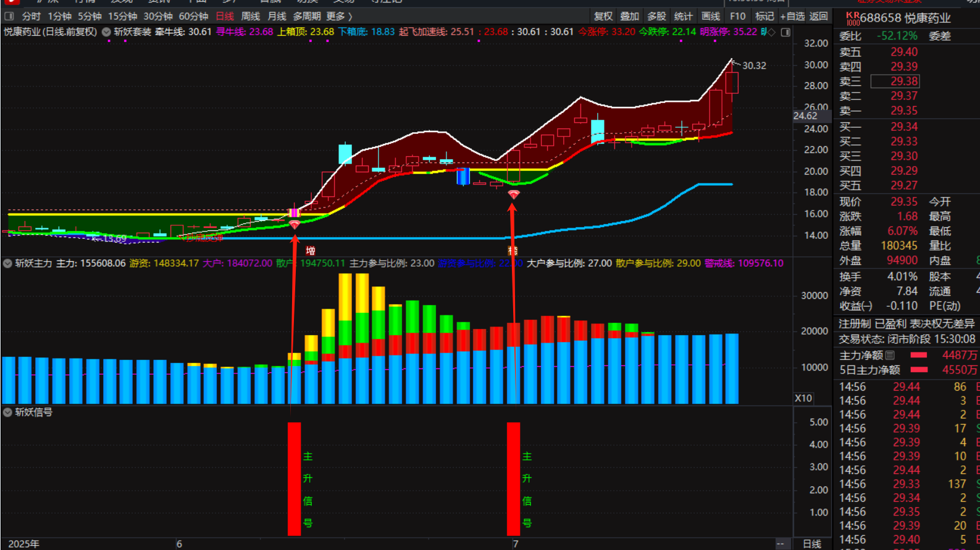This screenshot has width=980, height=550.
Task: Click the X10 volume scale label
Action: click(x=803, y=398)
